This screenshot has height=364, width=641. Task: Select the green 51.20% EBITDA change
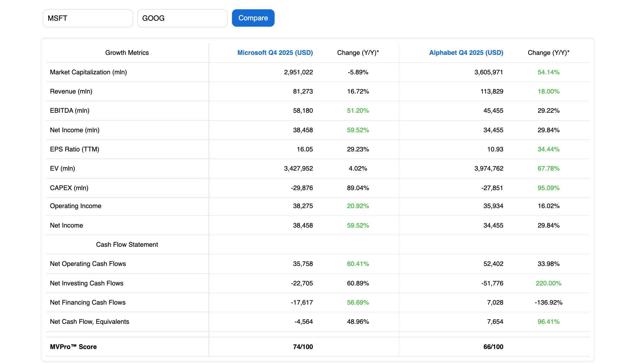point(358,111)
